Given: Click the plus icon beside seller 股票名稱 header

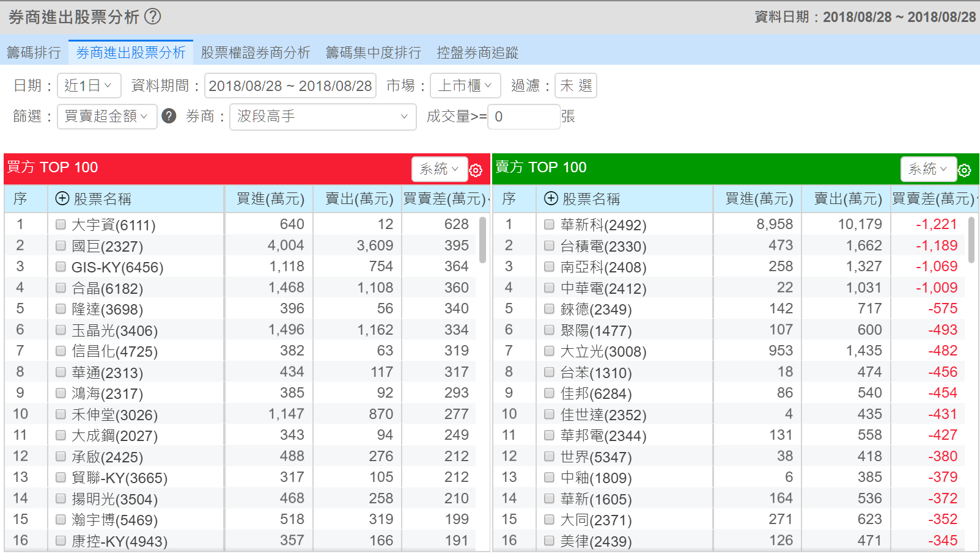Looking at the screenshot, I should 551,198.
